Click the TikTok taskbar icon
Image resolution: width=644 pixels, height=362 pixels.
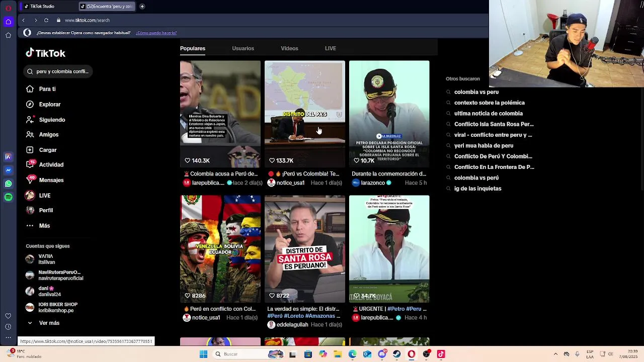441,354
